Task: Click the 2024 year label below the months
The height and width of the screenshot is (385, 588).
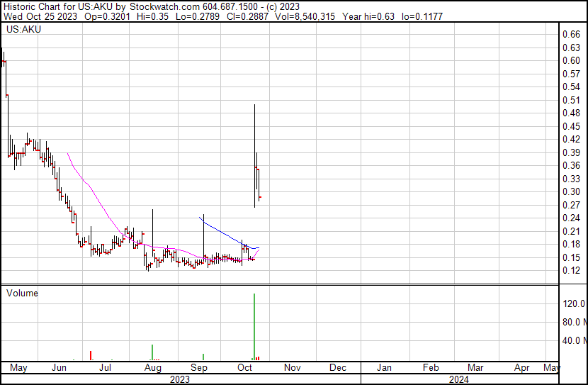Action: pyautogui.click(x=458, y=379)
